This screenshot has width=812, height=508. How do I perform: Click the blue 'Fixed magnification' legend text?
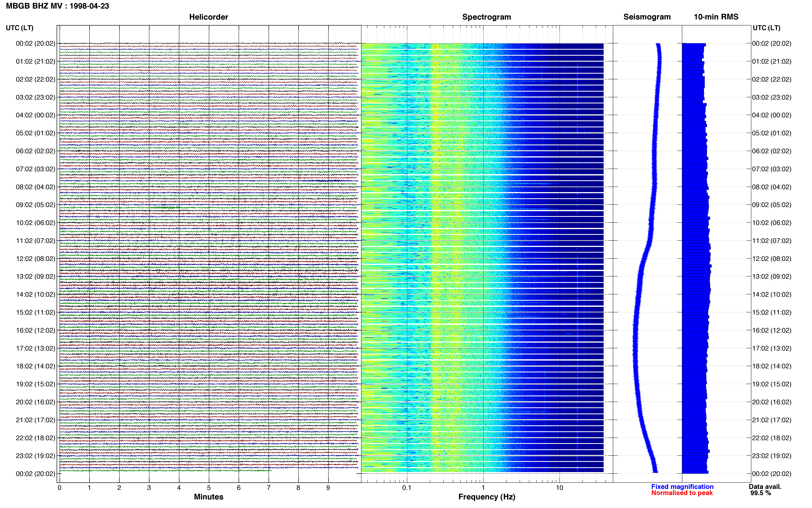click(x=682, y=487)
